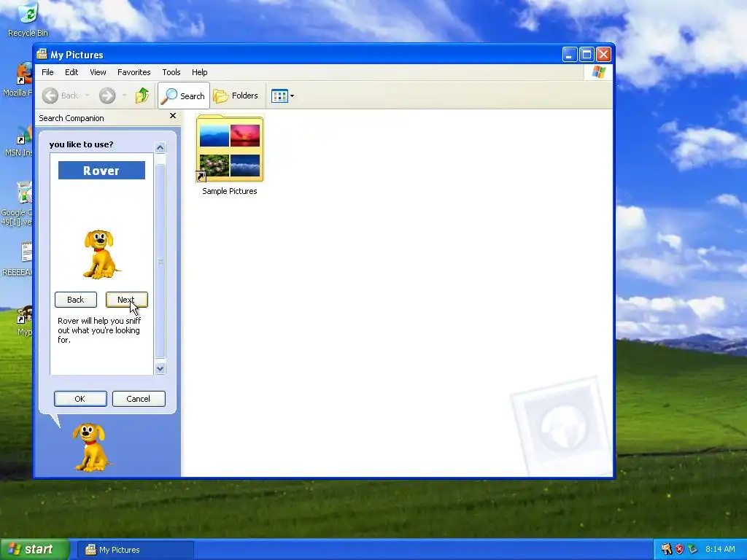Click the Rover character preview image

coord(101,254)
